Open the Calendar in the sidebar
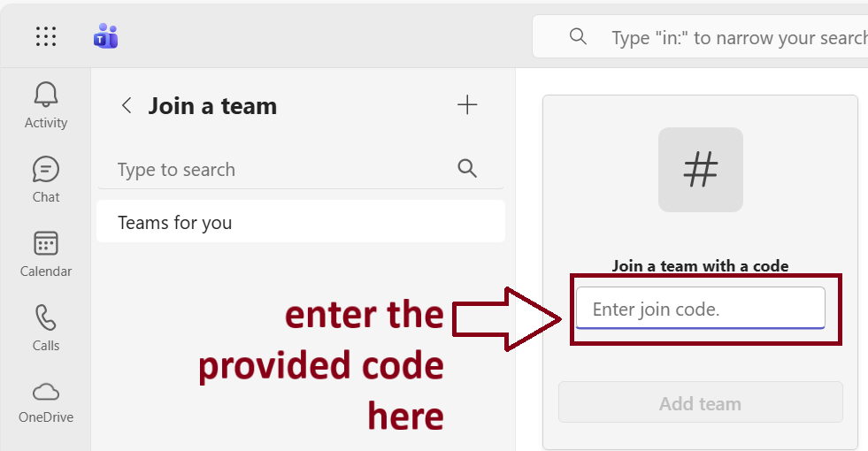This screenshot has width=868, height=451. [46, 254]
